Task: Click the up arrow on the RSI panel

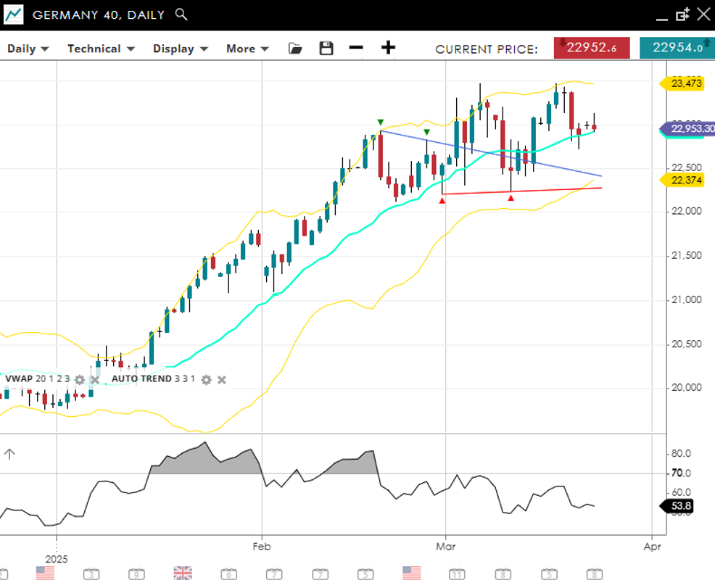Action: 9,455
